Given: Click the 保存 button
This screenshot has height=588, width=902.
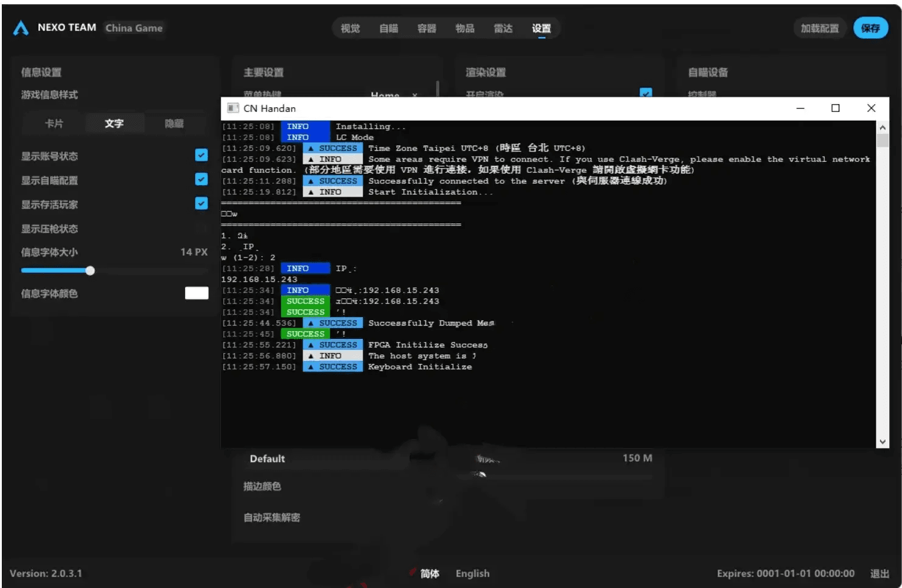Looking at the screenshot, I should point(870,29).
